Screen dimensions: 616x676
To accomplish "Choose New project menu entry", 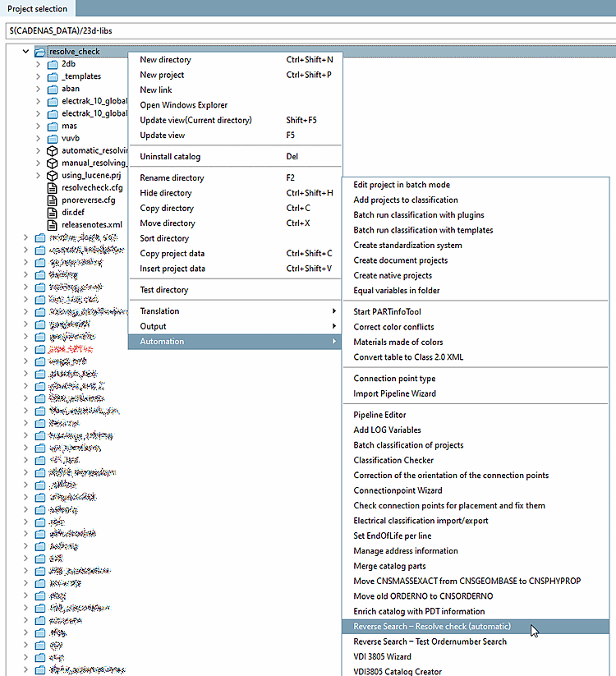I will click(x=235, y=75).
